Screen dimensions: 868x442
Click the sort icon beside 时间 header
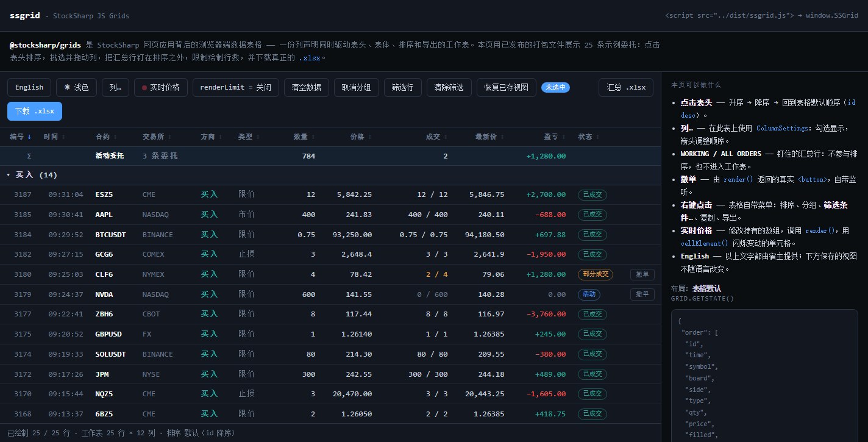tap(63, 137)
